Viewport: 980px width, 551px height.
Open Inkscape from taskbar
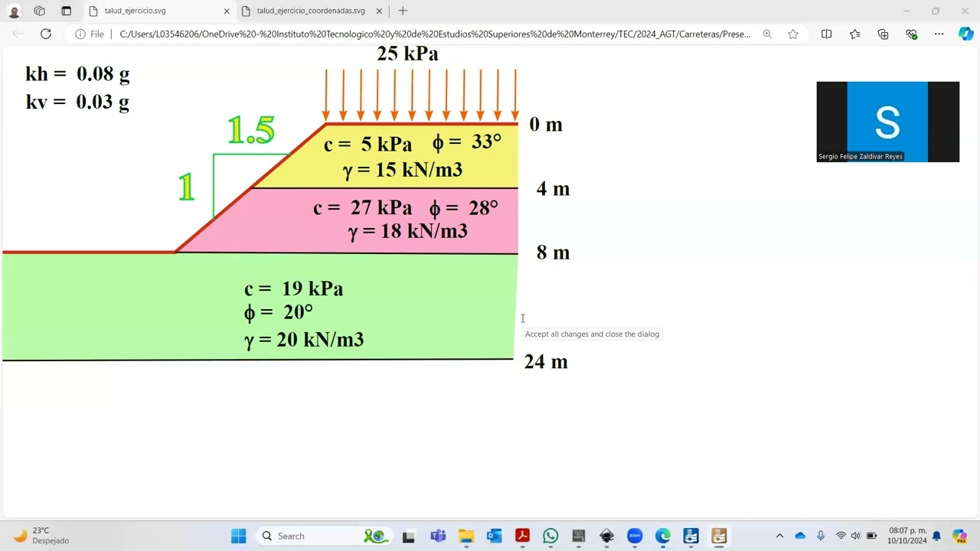pyautogui.click(x=606, y=536)
